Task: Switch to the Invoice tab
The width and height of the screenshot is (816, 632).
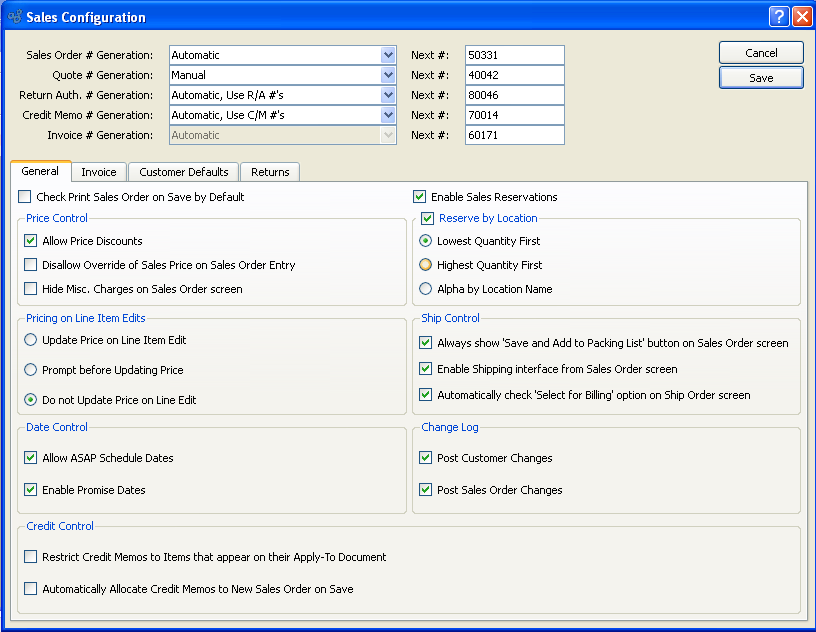Action: click(98, 172)
